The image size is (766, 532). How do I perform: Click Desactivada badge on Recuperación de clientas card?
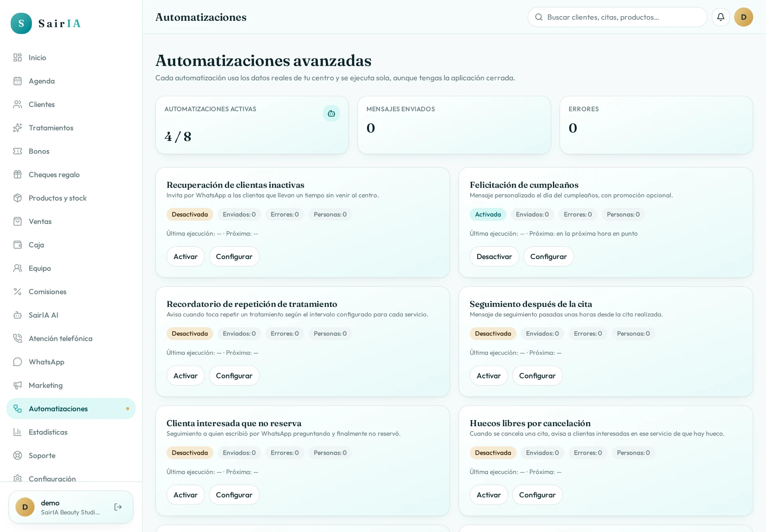tap(190, 214)
